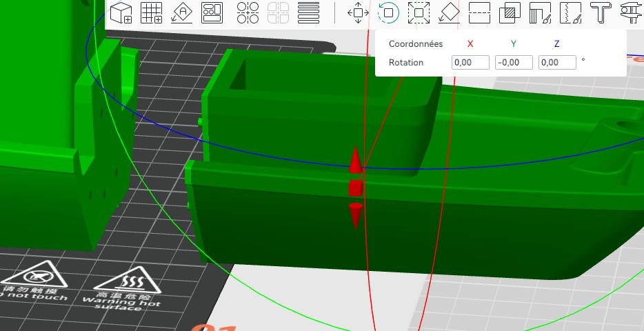Open the variable layer height tool
This screenshot has width=644, height=331.
[308, 12]
